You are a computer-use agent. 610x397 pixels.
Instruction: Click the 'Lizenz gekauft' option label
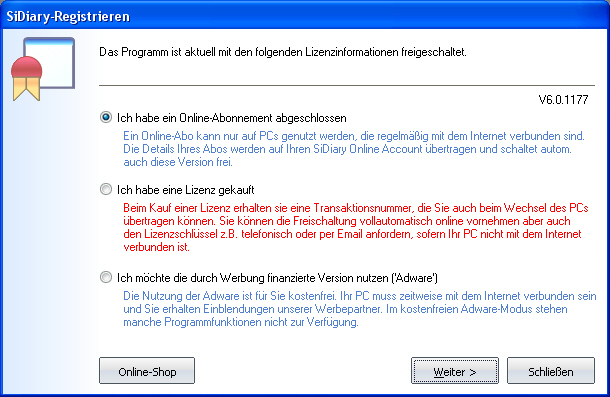(x=220, y=190)
